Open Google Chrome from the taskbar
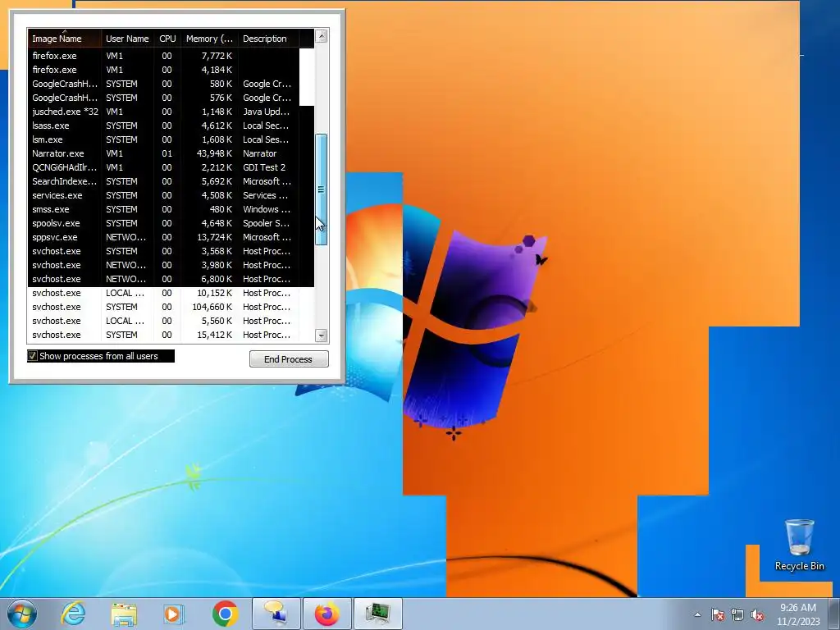Image resolution: width=840 pixels, height=630 pixels. tap(225, 614)
